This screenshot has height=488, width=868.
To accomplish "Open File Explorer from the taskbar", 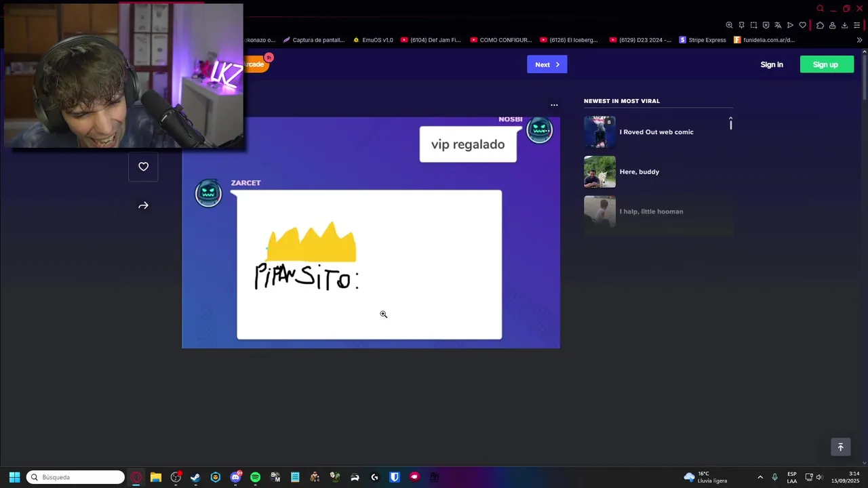I will click(x=156, y=477).
